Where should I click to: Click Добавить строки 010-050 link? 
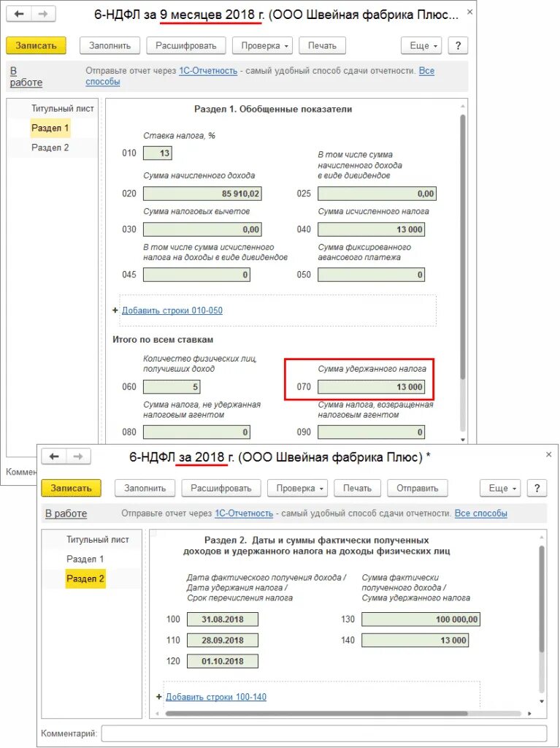tap(172, 310)
